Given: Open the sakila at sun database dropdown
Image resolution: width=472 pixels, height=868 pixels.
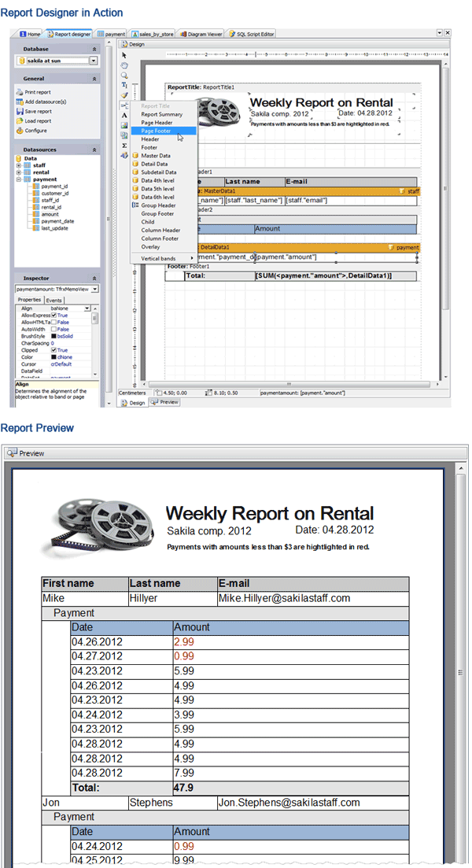Looking at the screenshot, I should 94,60.
